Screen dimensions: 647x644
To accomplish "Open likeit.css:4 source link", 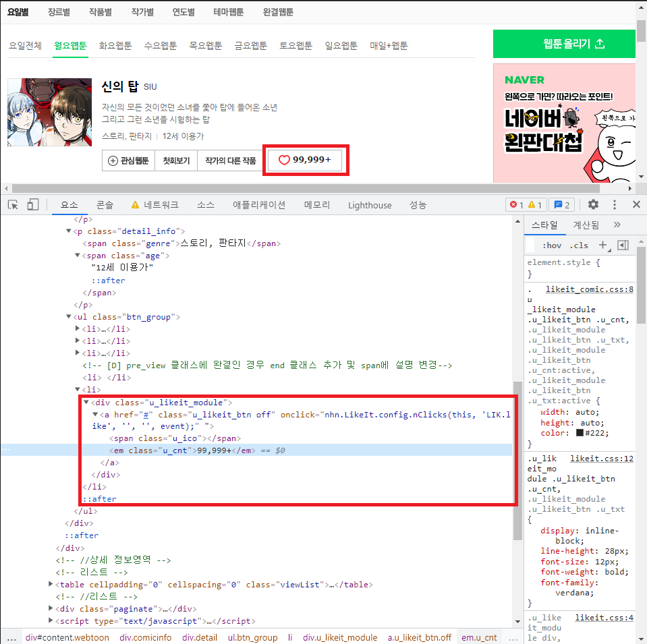I will click(604, 618).
